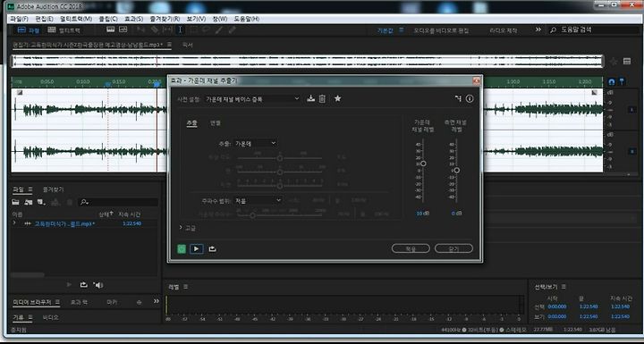Select the Radio production workspace
Screen dimensions: 644x344
(x=503, y=30)
